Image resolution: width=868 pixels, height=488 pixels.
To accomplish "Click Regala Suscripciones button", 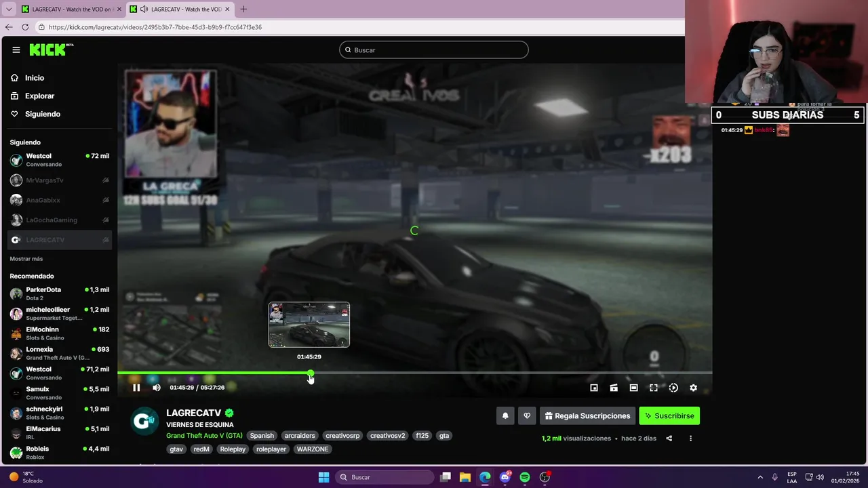I will click(587, 416).
